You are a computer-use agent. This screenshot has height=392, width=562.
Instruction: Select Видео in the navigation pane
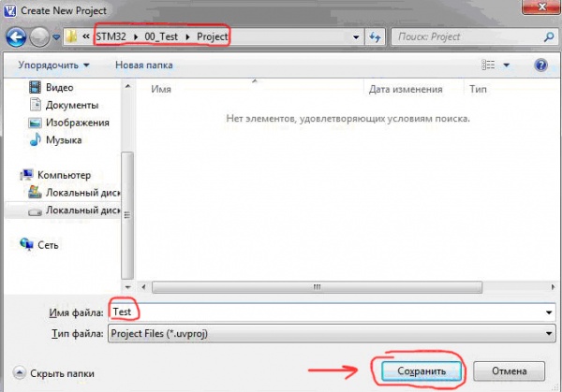click(x=60, y=87)
